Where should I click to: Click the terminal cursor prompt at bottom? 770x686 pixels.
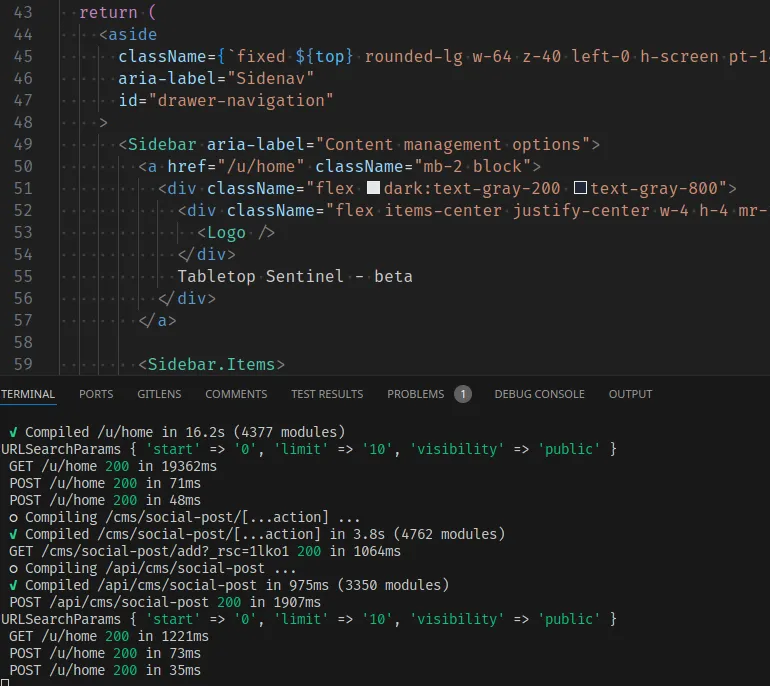pyautogui.click(x=5, y=682)
